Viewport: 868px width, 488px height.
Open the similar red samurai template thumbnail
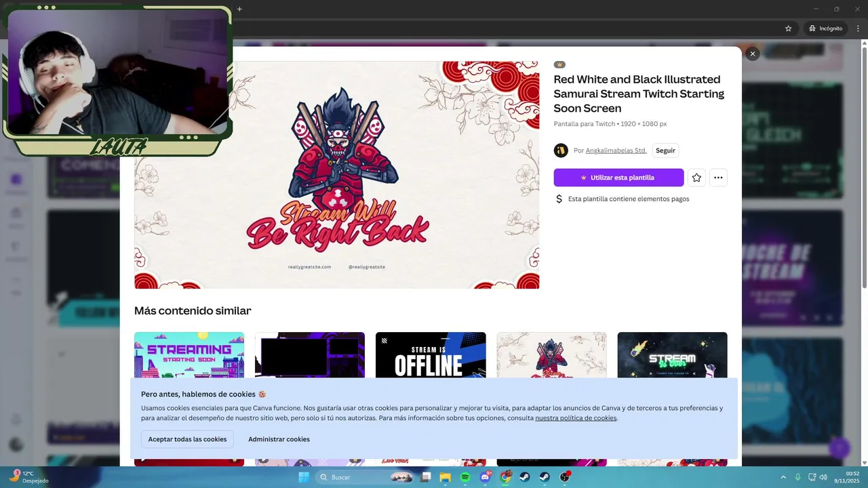coord(551,355)
